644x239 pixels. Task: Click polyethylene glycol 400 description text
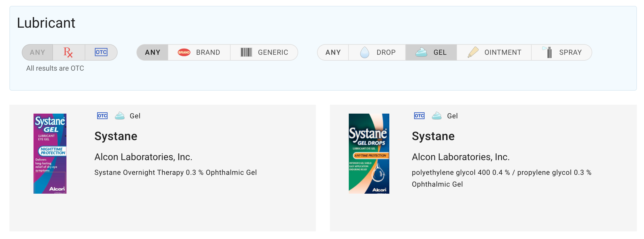(502, 178)
